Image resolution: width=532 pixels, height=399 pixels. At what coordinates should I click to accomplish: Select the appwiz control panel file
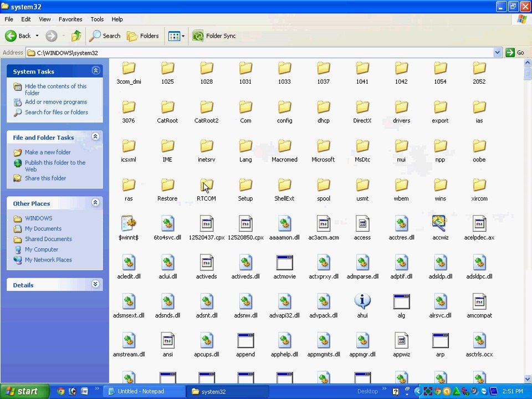coord(401,345)
